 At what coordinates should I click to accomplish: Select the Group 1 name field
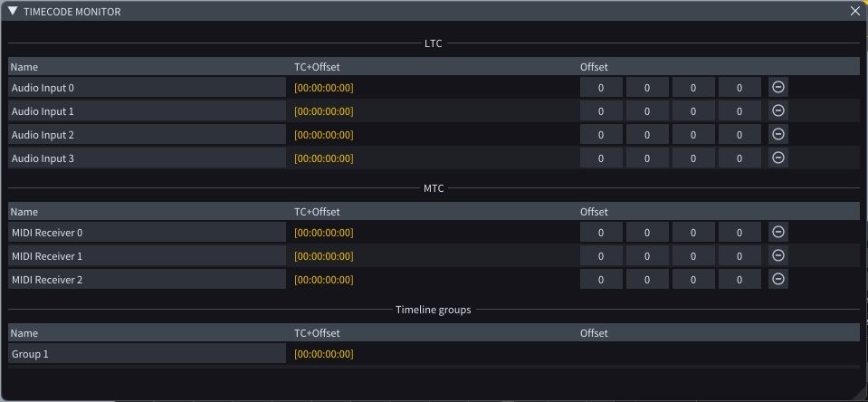click(x=147, y=354)
